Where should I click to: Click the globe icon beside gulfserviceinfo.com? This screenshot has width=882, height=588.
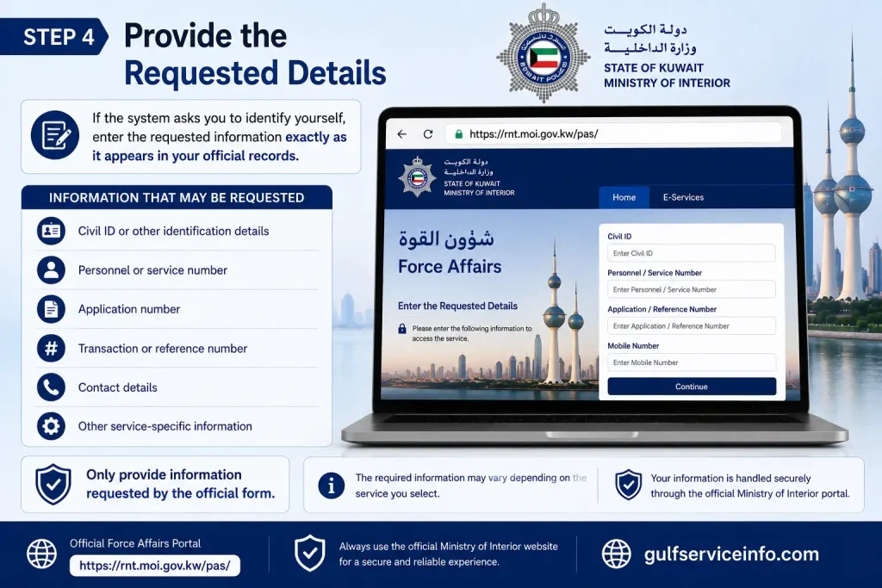[x=617, y=554]
